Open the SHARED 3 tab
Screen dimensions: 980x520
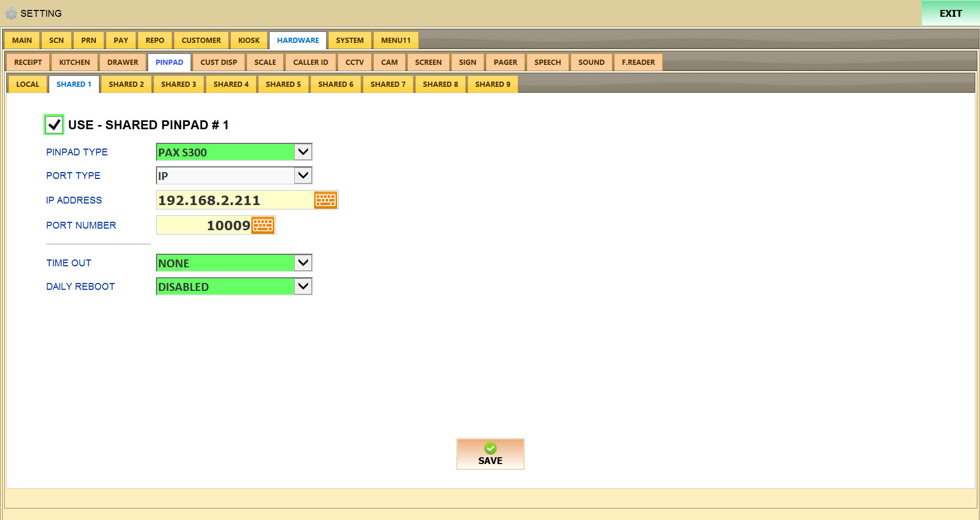point(179,84)
